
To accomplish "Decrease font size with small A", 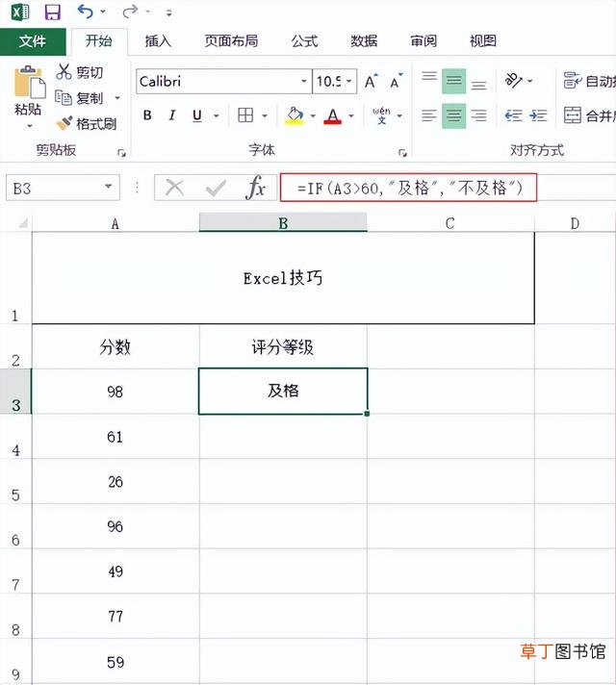I will tap(396, 81).
